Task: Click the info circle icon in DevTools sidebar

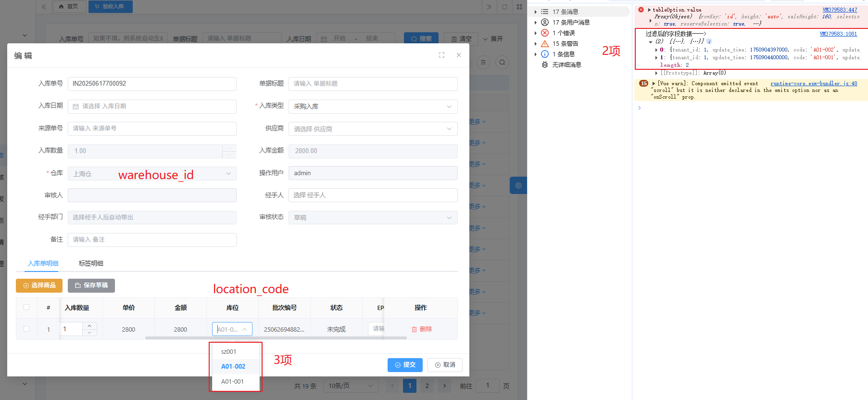Action: coord(545,54)
